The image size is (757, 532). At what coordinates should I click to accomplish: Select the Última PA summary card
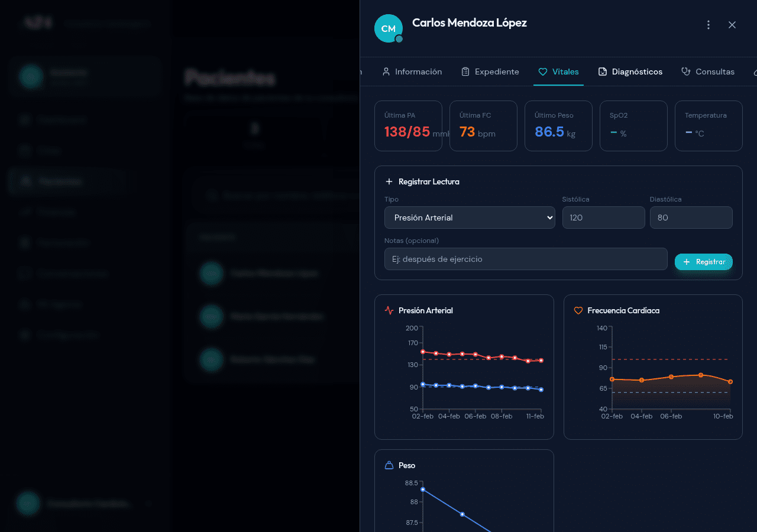(x=408, y=126)
